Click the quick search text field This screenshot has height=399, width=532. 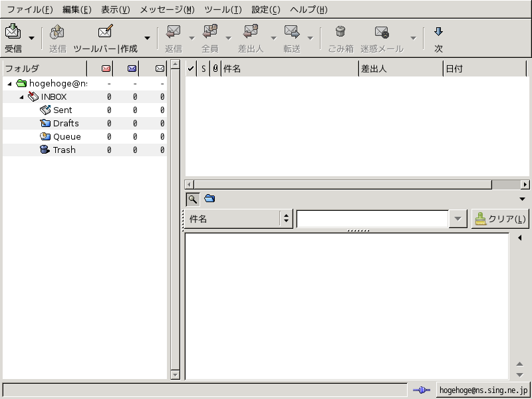[372, 219]
